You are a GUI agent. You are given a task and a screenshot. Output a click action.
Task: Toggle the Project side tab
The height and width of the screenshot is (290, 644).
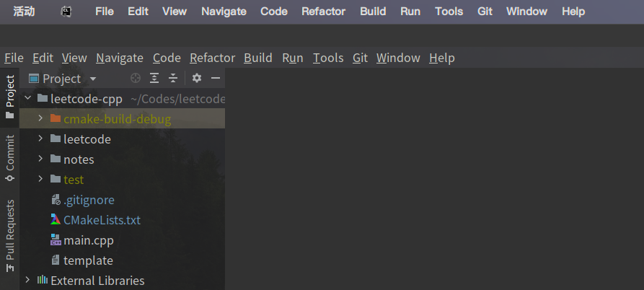point(10,97)
